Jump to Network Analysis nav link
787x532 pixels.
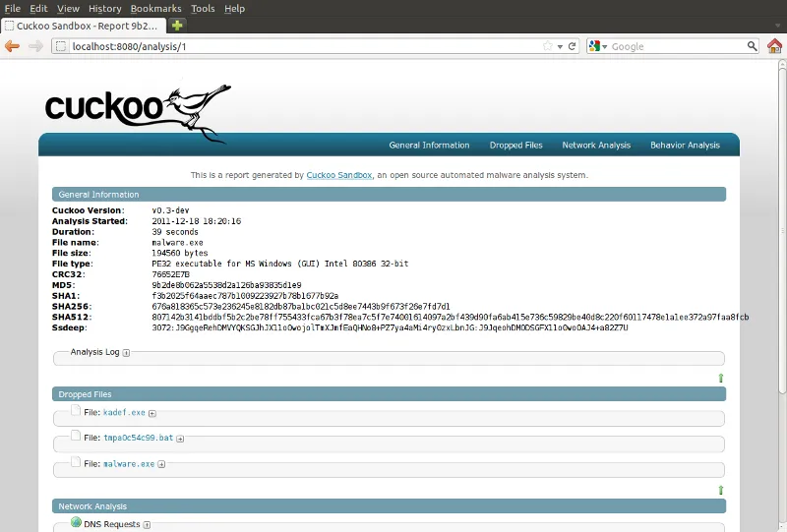(596, 145)
